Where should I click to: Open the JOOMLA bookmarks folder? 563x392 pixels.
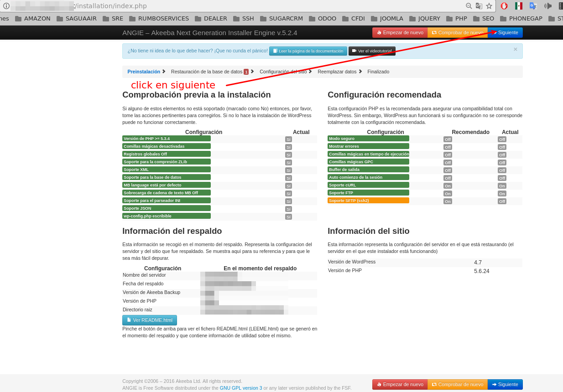pyautogui.click(x=387, y=19)
